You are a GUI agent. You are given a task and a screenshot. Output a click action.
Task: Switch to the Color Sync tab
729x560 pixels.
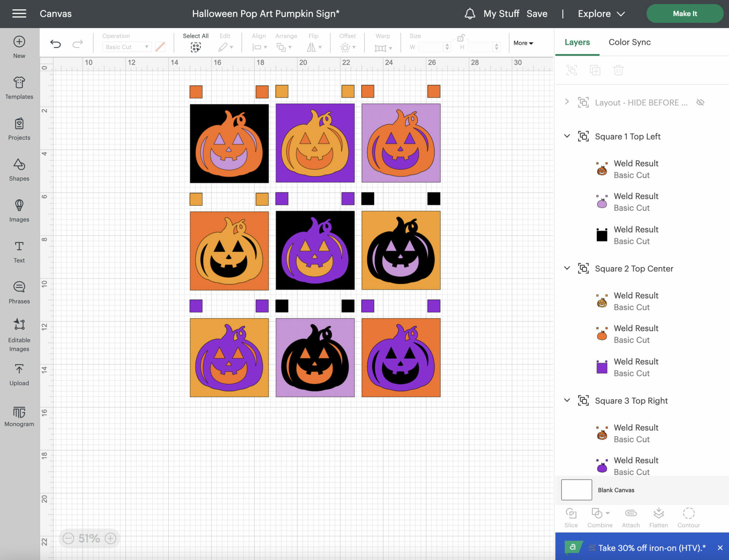(x=629, y=42)
